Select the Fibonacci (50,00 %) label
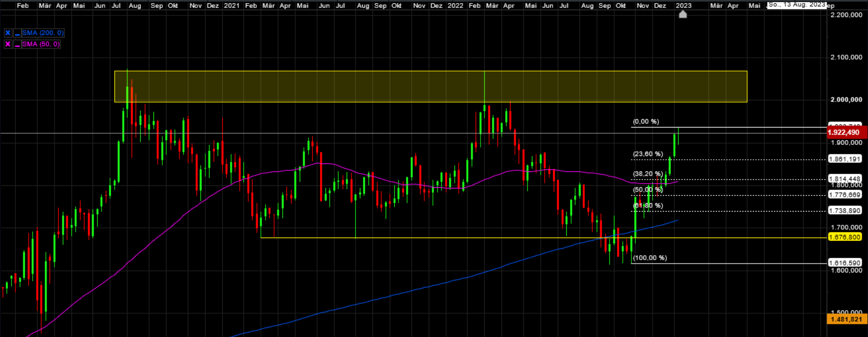Image resolution: width=868 pixels, height=337 pixels. (x=648, y=189)
